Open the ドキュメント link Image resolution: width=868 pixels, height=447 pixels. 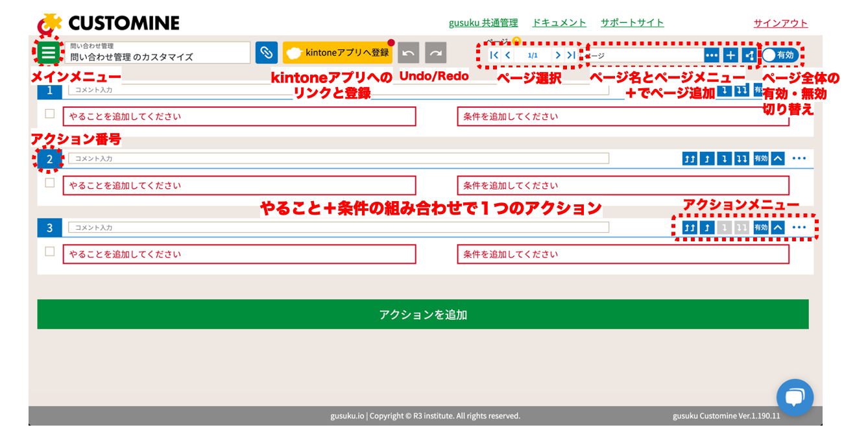[559, 23]
